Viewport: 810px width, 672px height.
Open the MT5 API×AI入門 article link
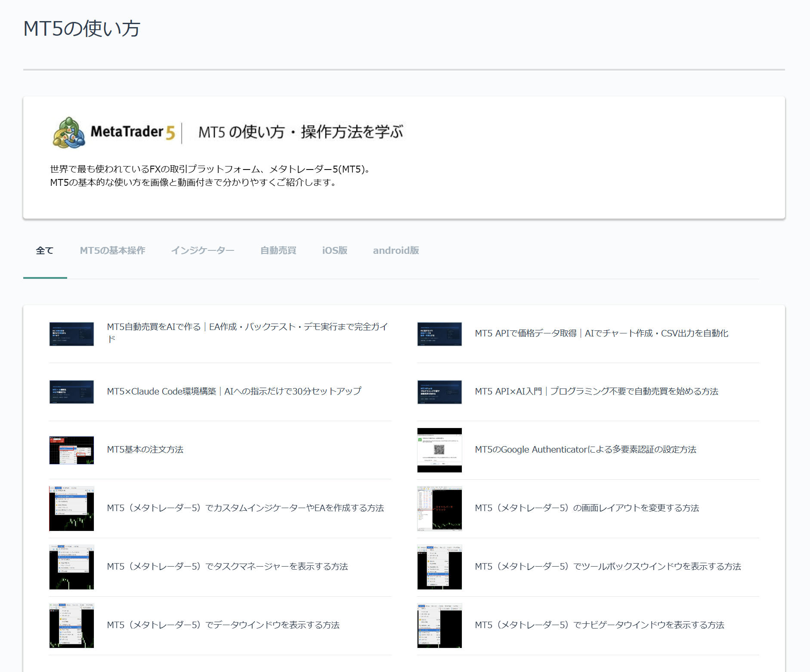pos(597,391)
